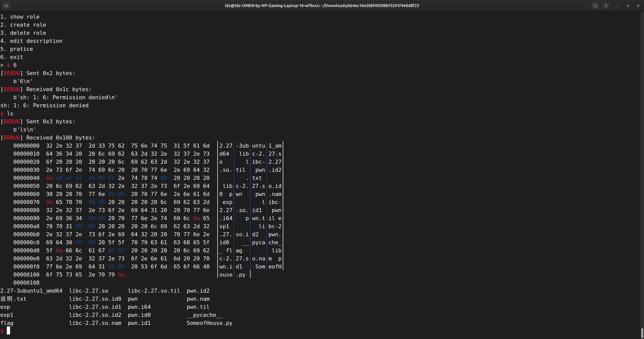Minimize the terminal window
Image resolution: width=644 pixels, height=339 pixels.
pyautogui.click(x=618, y=6)
